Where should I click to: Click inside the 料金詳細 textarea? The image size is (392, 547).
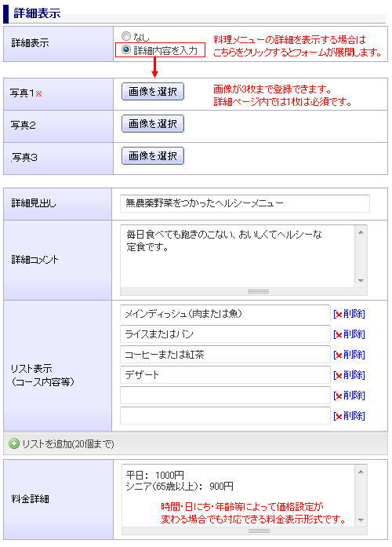pos(238,495)
